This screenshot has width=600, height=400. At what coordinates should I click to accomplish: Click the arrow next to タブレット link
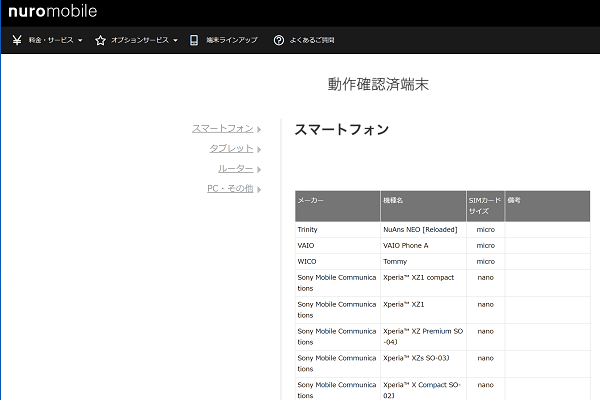[259, 149]
